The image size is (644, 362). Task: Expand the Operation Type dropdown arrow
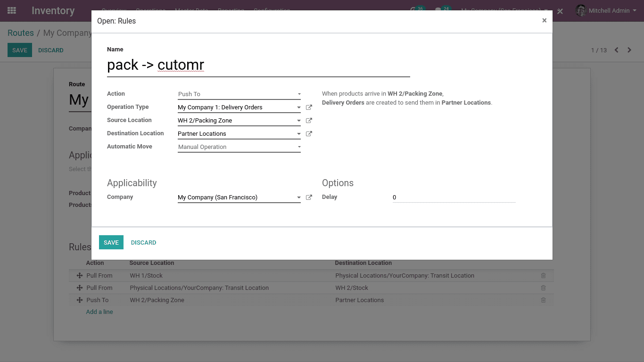point(299,107)
